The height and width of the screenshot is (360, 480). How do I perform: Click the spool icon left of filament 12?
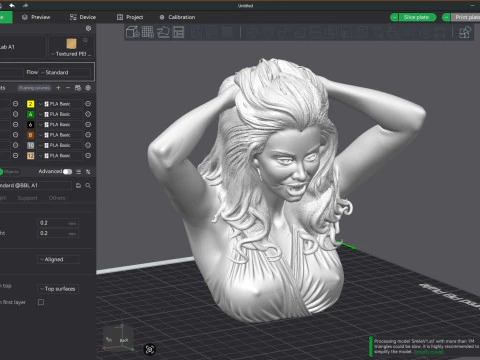(x=15, y=155)
